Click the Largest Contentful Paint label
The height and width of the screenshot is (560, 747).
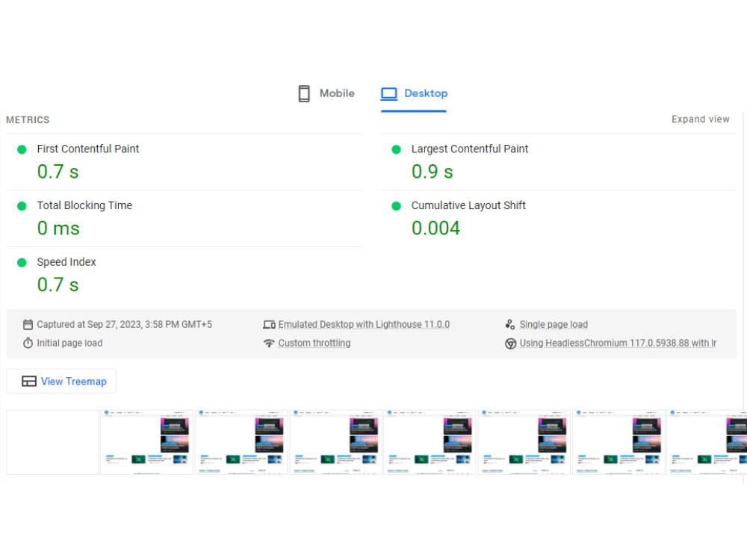click(x=470, y=149)
